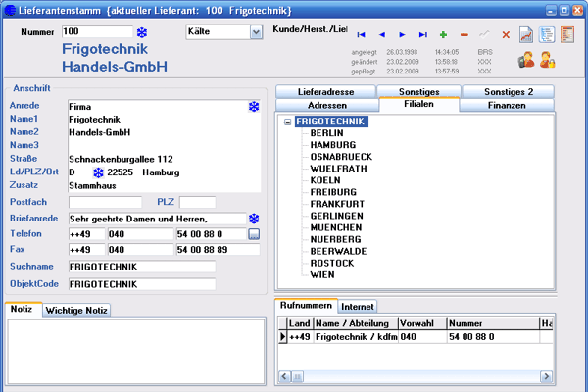Select the HAMBURG branch in tree
Screen dimensions: 588x392
[333, 145]
